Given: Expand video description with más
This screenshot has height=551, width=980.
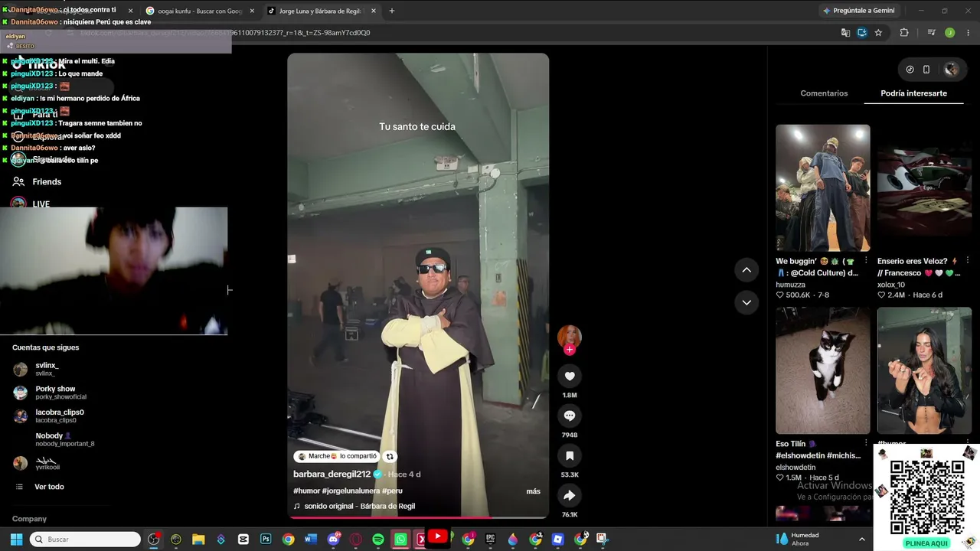Looking at the screenshot, I should click(x=533, y=491).
